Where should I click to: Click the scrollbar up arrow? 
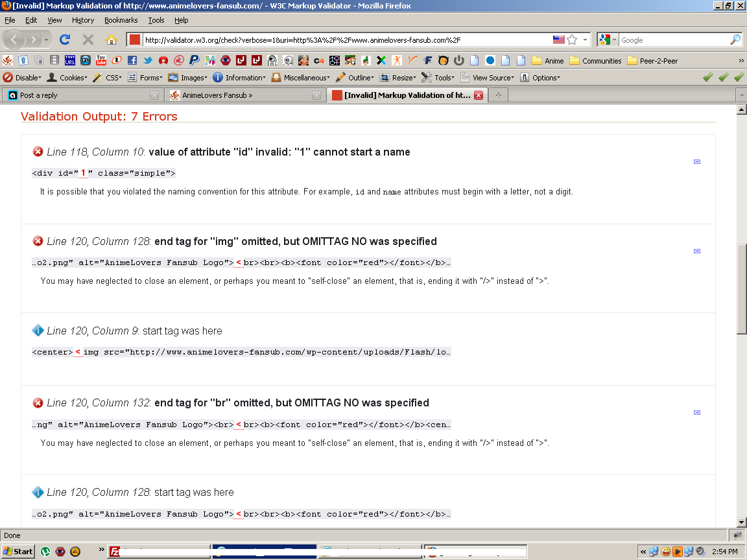741,110
